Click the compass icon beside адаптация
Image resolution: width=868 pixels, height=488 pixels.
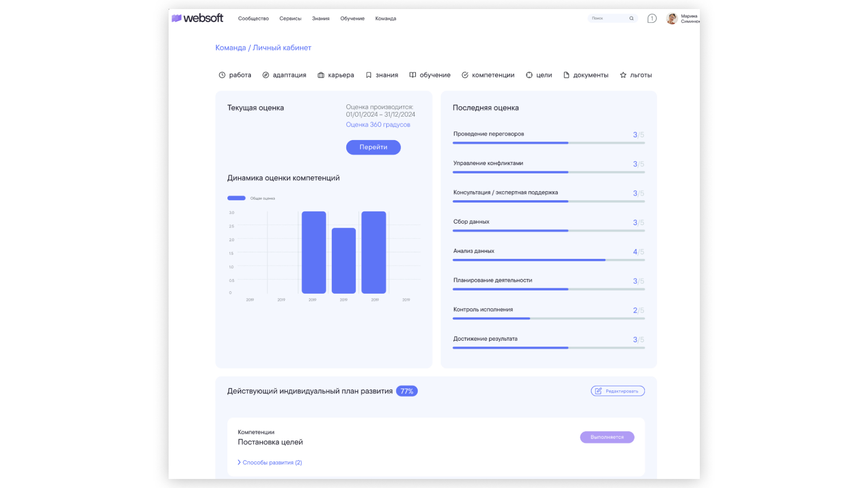click(x=266, y=75)
